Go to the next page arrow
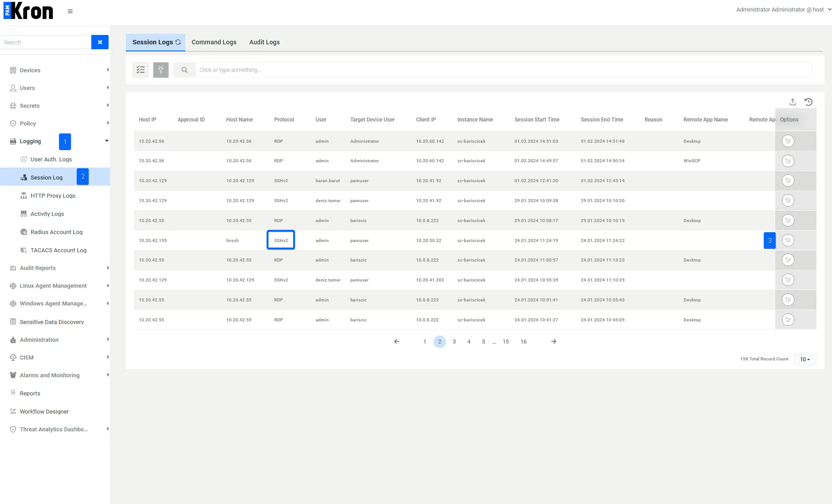The height and width of the screenshot is (504, 832). click(x=554, y=341)
